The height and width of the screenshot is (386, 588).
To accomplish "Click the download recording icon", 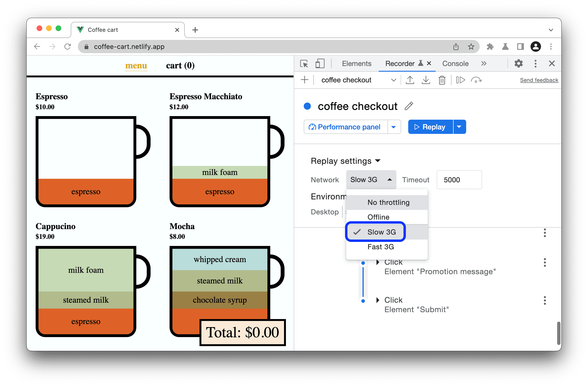I will pyautogui.click(x=426, y=80).
